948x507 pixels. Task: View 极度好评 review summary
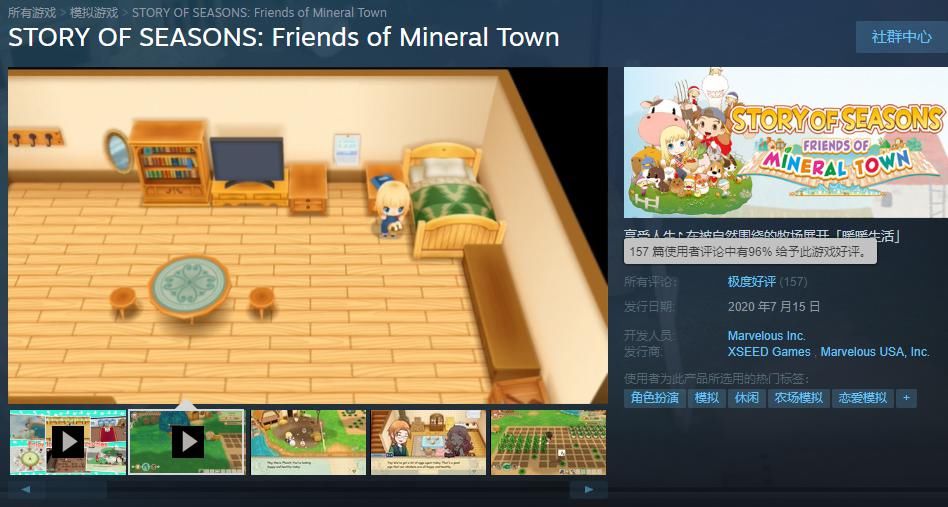(751, 282)
